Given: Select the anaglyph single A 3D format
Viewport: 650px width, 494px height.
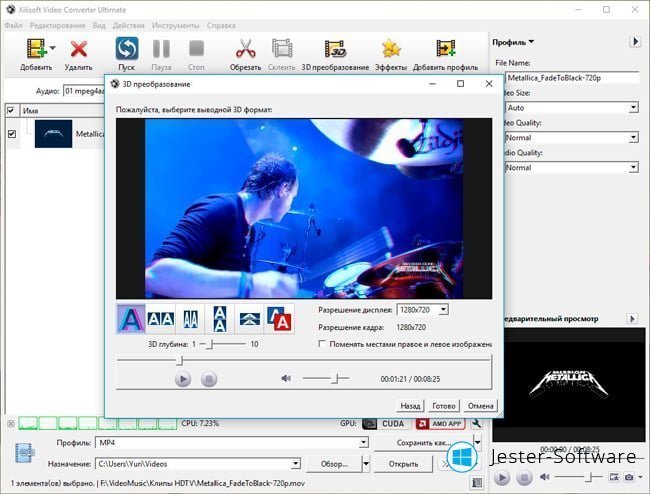Looking at the screenshot, I should [x=131, y=319].
